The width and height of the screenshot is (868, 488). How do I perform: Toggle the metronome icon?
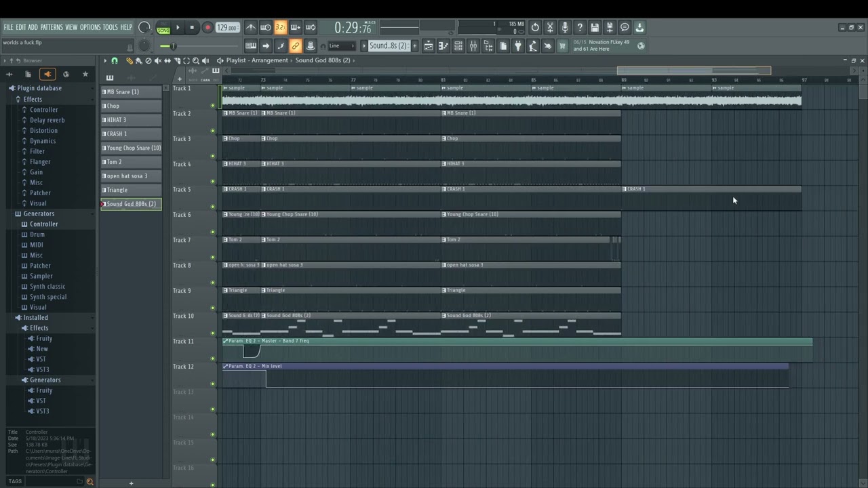click(251, 28)
